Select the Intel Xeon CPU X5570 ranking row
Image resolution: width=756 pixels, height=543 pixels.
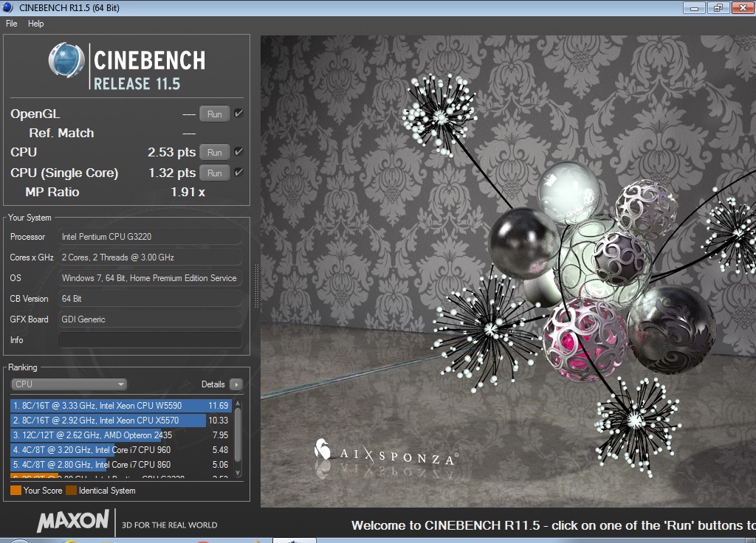(x=120, y=421)
